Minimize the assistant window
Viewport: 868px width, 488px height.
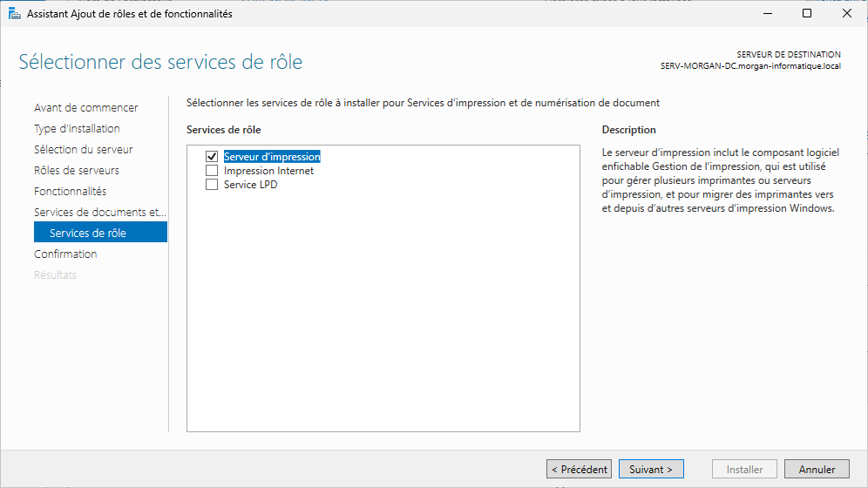point(767,14)
